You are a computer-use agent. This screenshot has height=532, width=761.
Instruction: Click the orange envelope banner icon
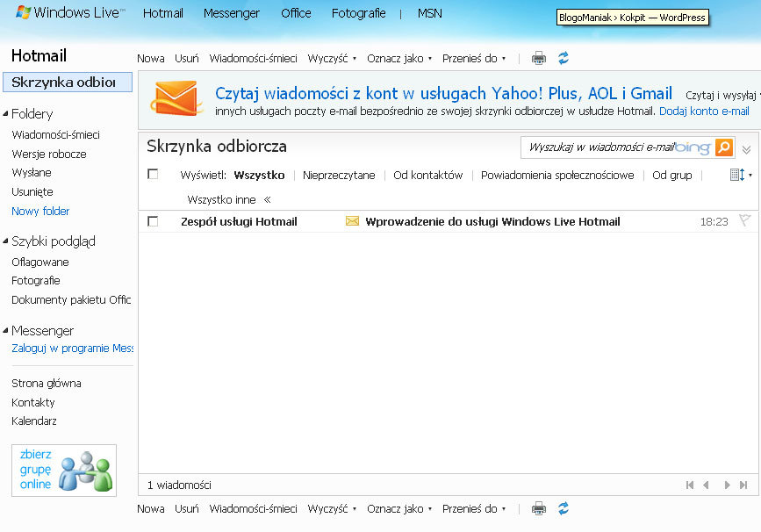(x=176, y=98)
